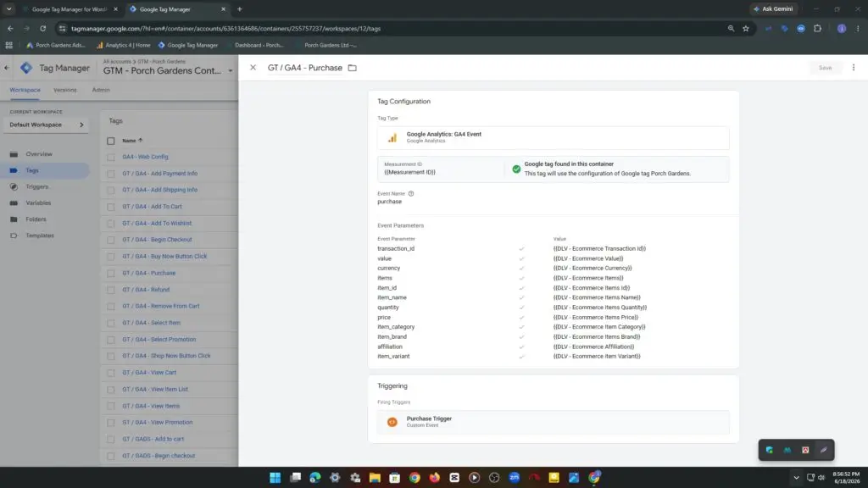Check the GA4 - Web Config checkbox
Viewport: 868px width, 488px height.
111,157
